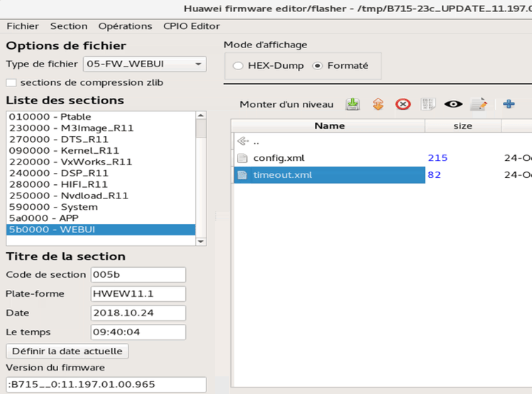
Task: Select the Formaté display mode
Action: pyautogui.click(x=317, y=66)
